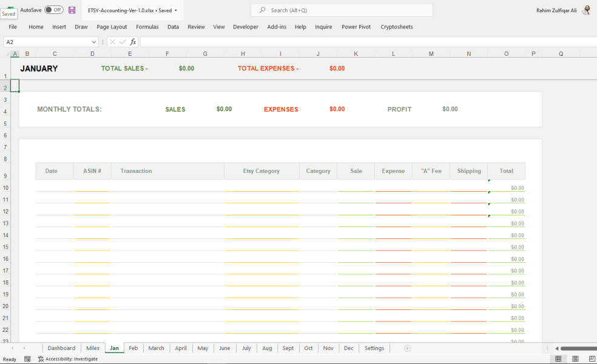
Task: Run Accessibility: Investigate from status bar
Action: point(67,359)
